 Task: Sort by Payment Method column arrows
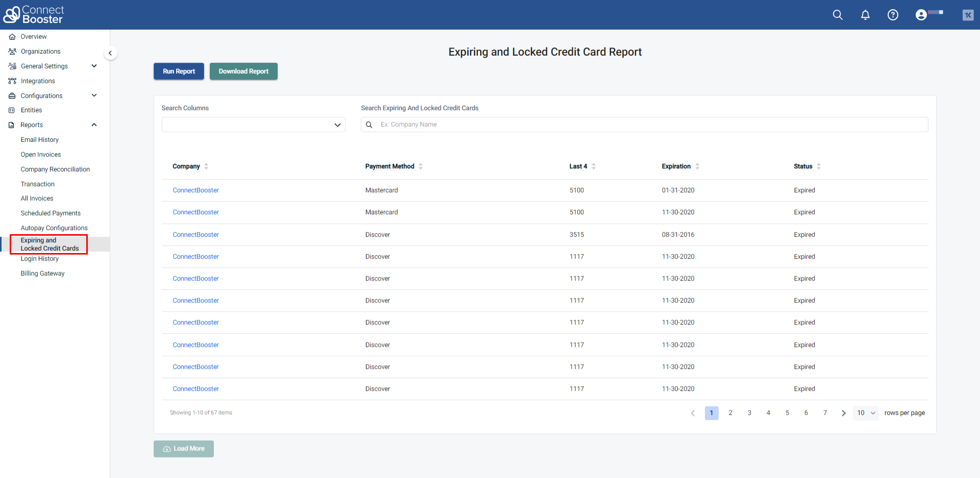[421, 166]
